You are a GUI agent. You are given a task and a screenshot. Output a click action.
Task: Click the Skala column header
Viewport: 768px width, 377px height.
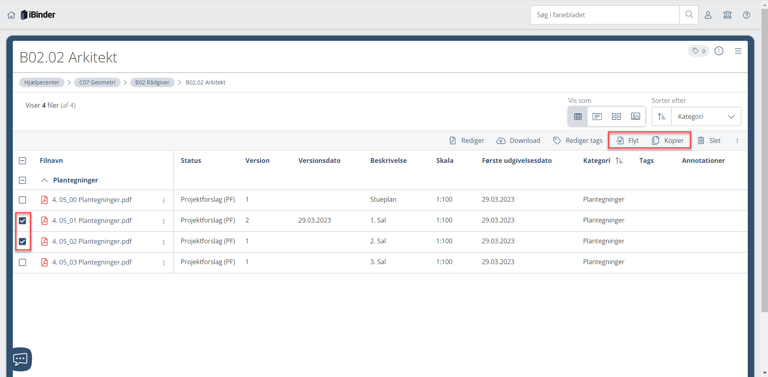pyautogui.click(x=444, y=161)
